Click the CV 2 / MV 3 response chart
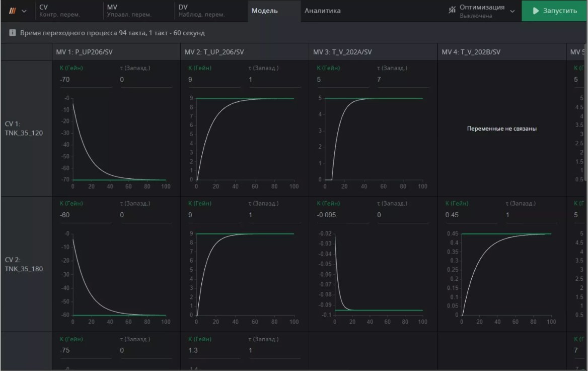This screenshot has height=371, width=588. coord(371,278)
